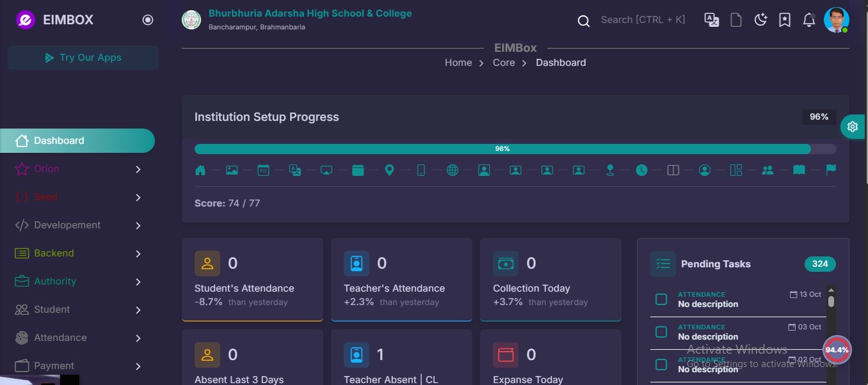Click the home icon in setup progress steps

click(x=200, y=171)
